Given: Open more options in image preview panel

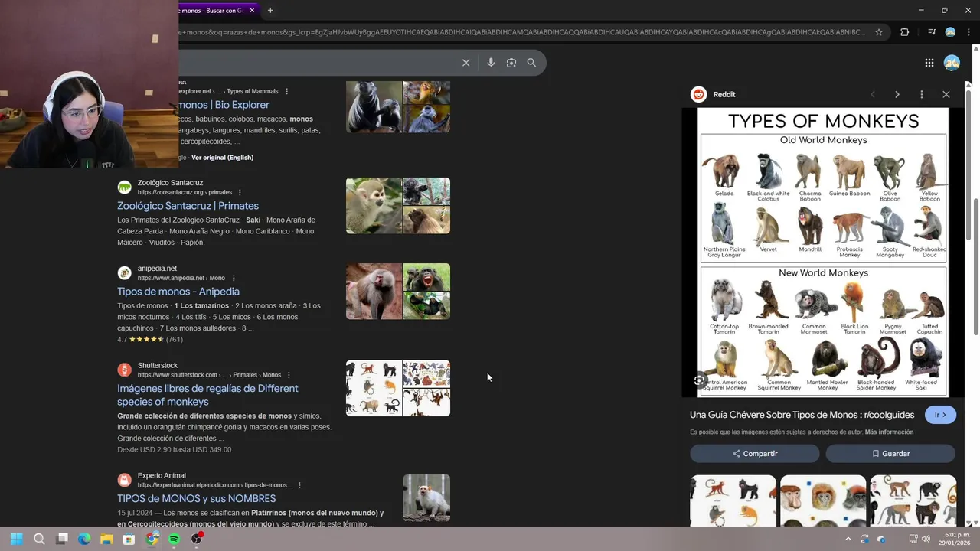Looking at the screenshot, I should click(x=922, y=94).
